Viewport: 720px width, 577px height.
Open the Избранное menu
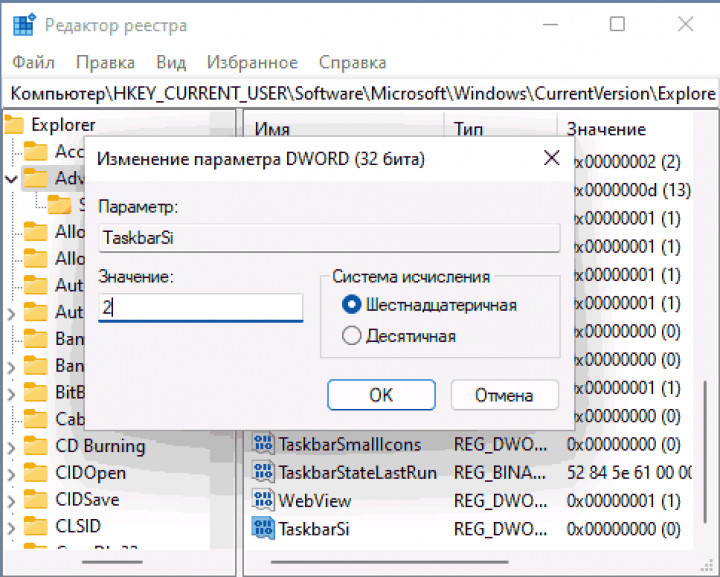[x=252, y=62]
